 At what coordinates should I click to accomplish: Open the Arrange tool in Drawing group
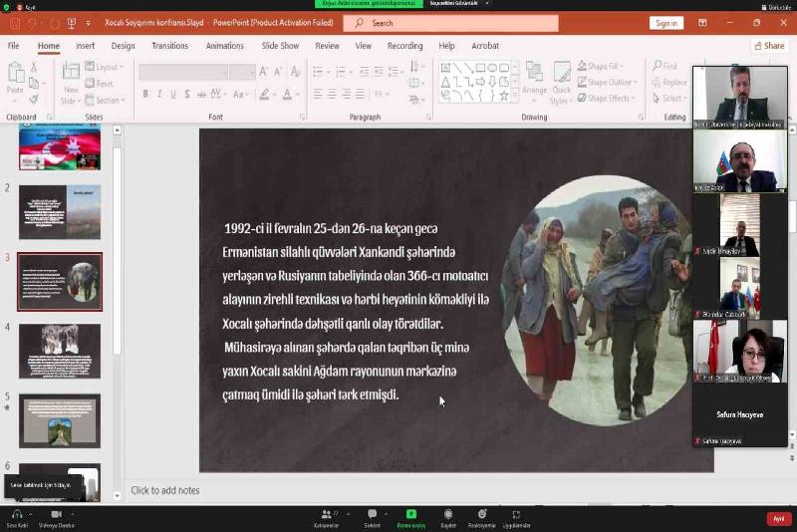coord(534,80)
